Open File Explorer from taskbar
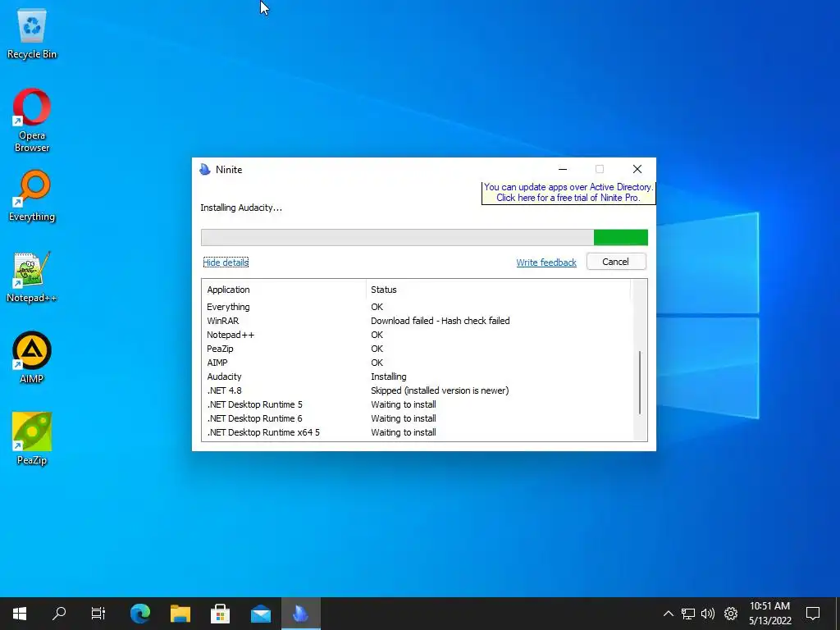Image resolution: width=840 pixels, height=630 pixels. (180, 614)
